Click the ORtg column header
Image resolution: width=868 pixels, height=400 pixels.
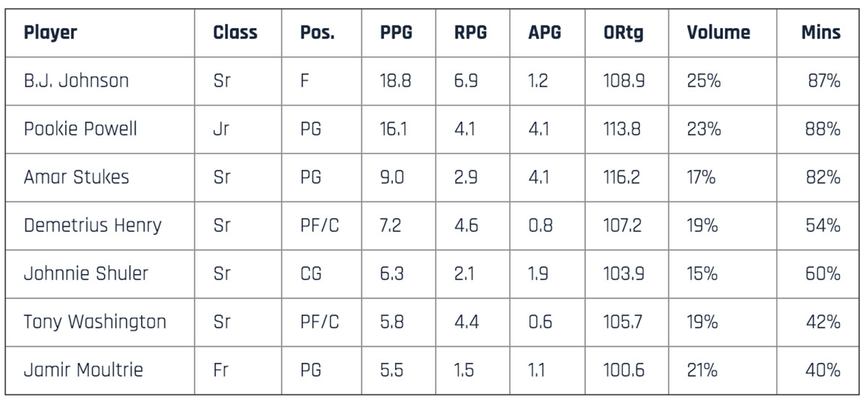click(624, 33)
